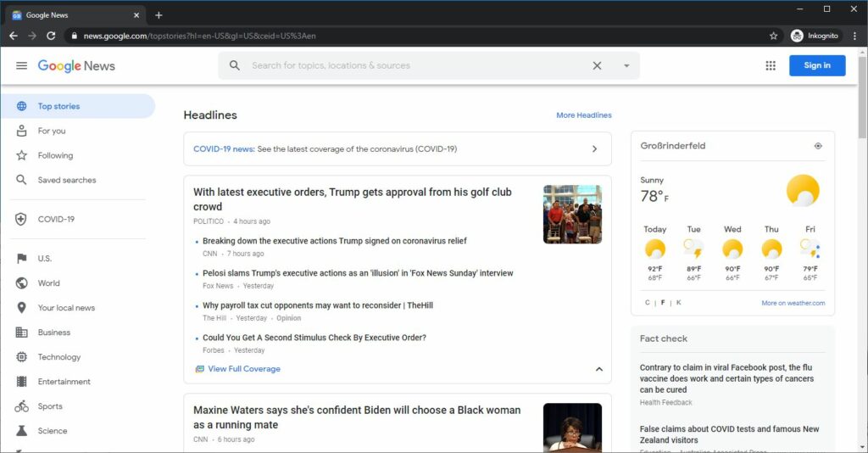This screenshot has width=868, height=453.
Task: Open advanced search dropdown arrow
Action: point(626,65)
